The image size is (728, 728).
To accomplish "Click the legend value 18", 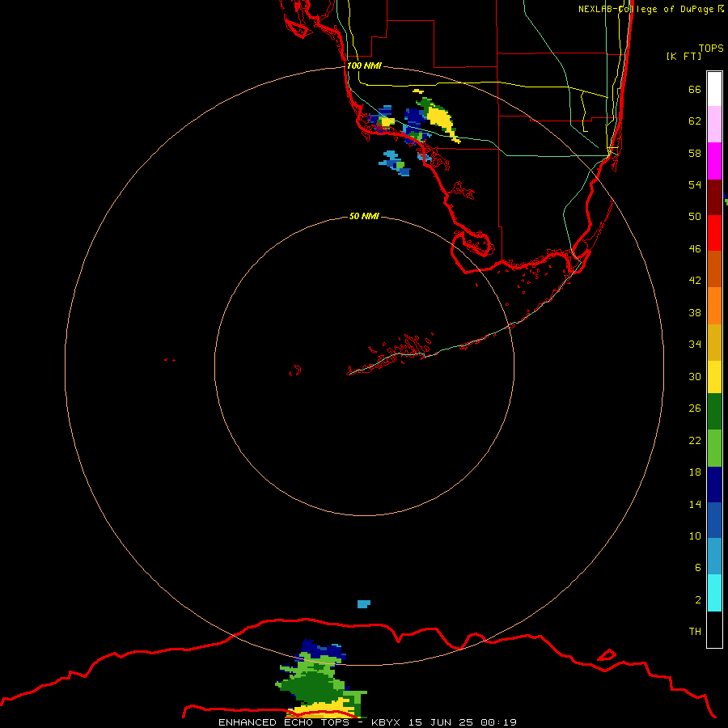I will (x=695, y=472).
